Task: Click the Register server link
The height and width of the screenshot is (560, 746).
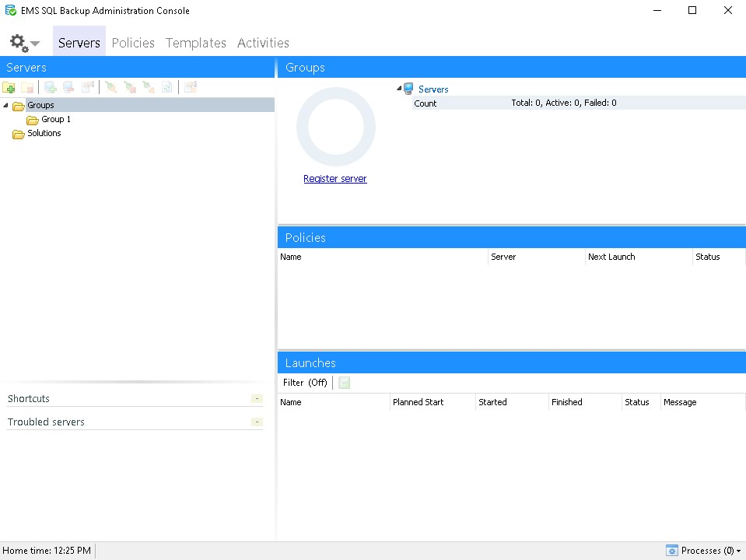Action: click(x=334, y=178)
